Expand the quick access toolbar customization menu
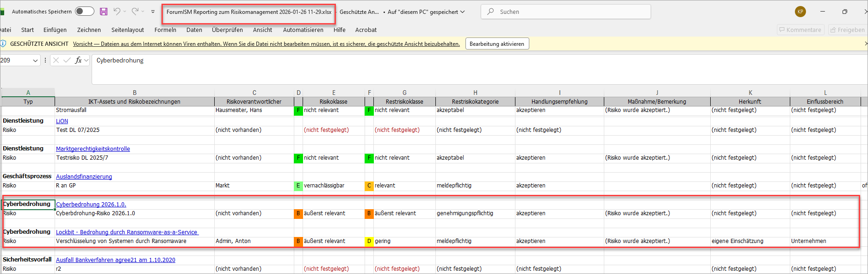 point(153,12)
